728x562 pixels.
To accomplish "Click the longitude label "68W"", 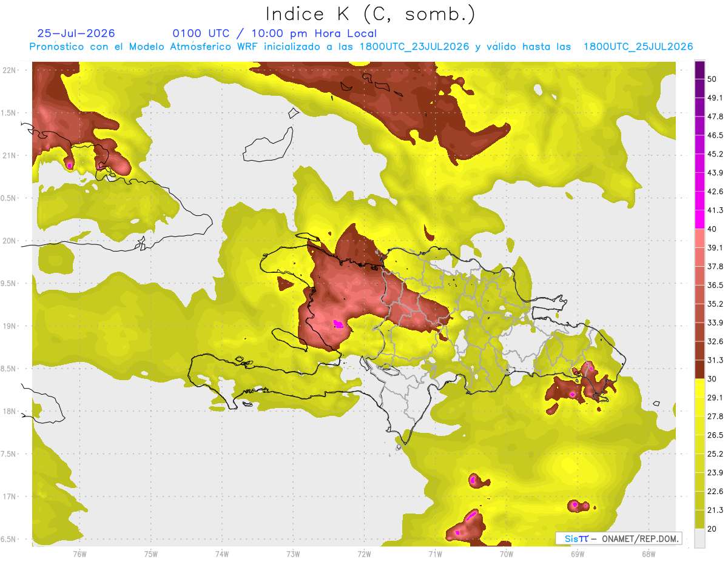I will pos(648,554).
